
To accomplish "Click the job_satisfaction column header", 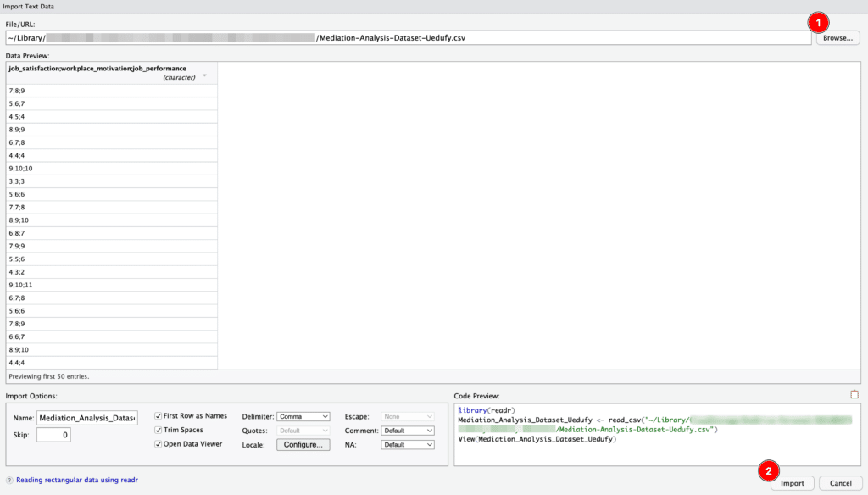I will tap(93, 69).
